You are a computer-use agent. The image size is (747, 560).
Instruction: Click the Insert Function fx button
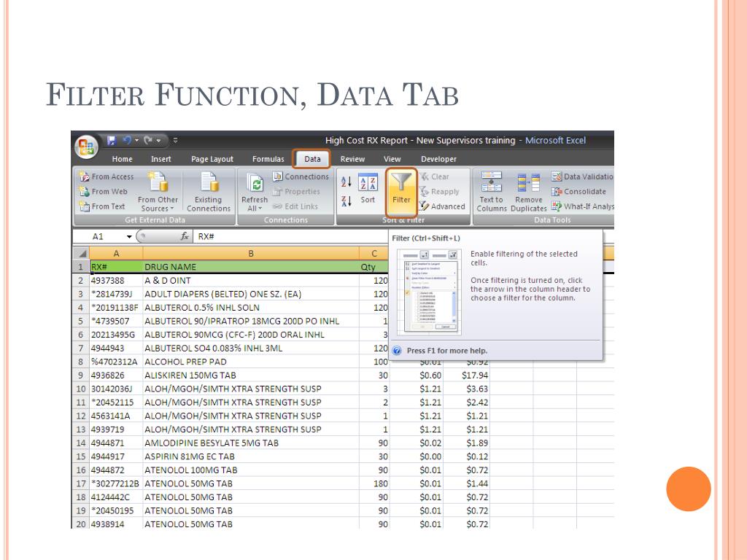click(185, 236)
